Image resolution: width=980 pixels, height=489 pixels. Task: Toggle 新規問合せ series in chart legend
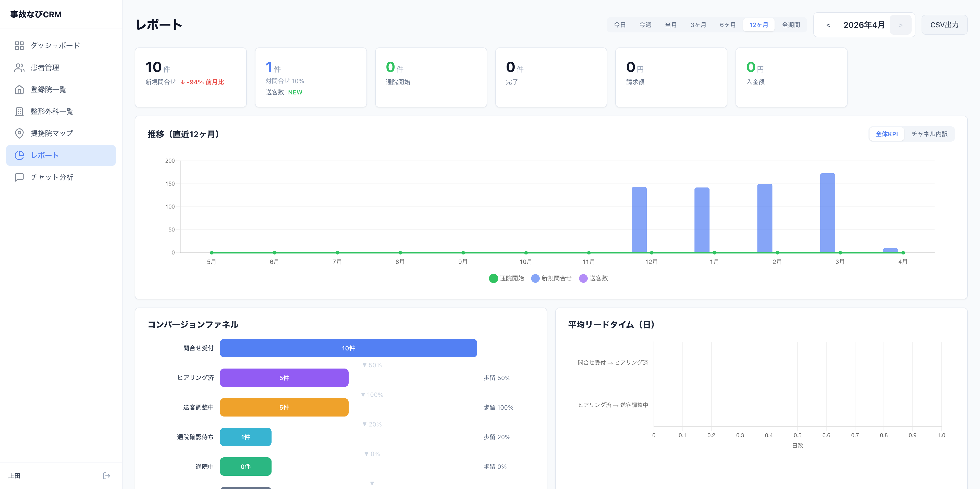tap(551, 278)
